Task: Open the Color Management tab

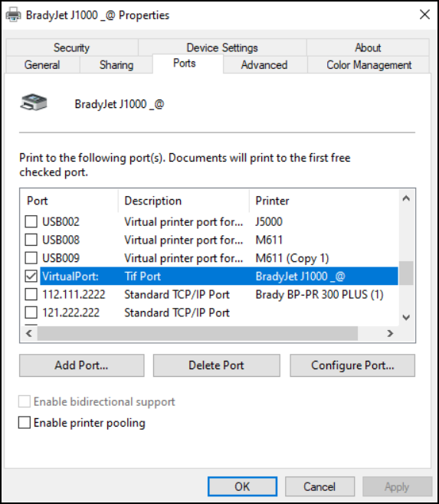Action: [369, 65]
